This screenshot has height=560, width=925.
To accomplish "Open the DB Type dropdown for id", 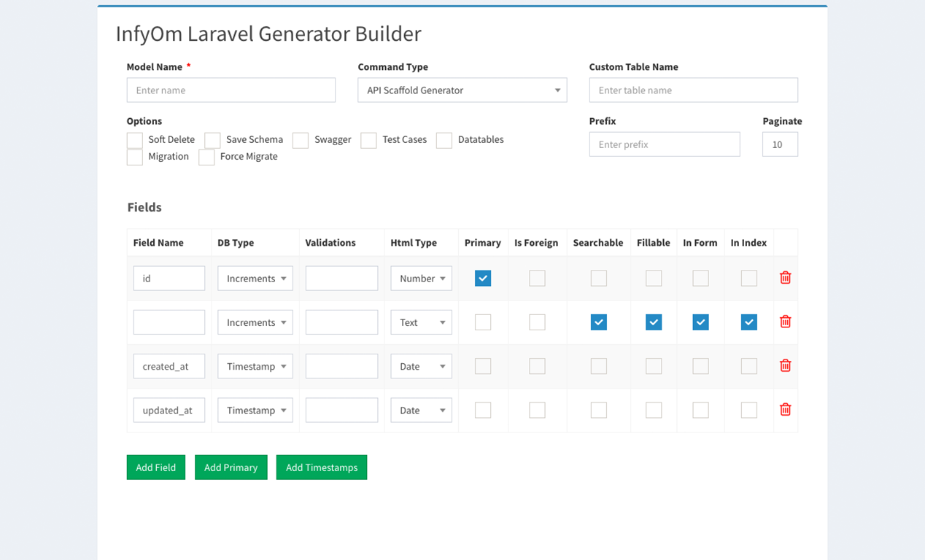I will (x=255, y=278).
